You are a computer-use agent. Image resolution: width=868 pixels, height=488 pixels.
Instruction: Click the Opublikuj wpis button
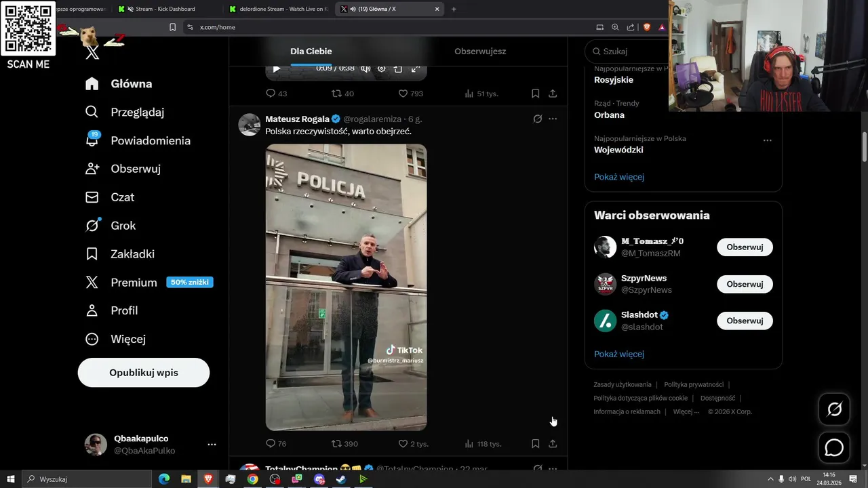point(144,373)
